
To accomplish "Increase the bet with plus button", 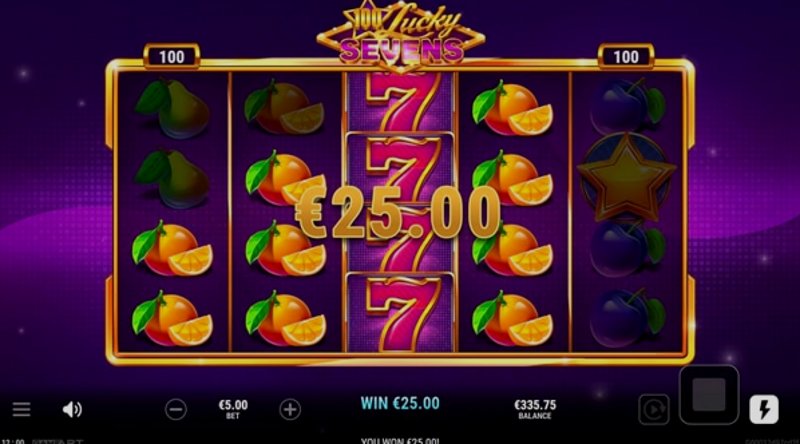I will [290, 409].
